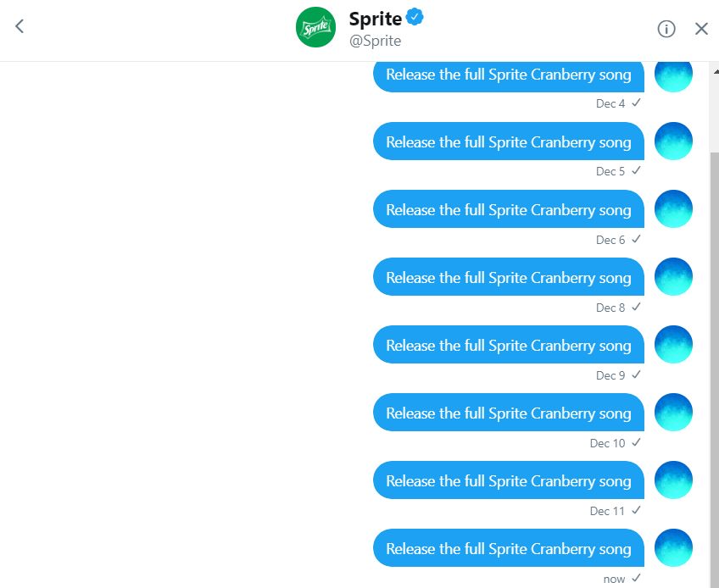
Task: Click the Dec 6 timestamp label
Action: (611, 239)
